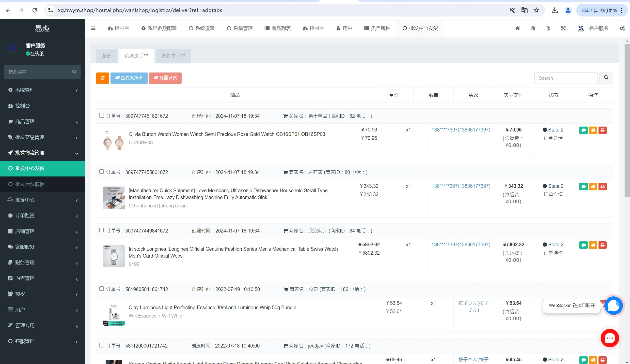This screenshot has width=630, height=364.
Task: Click 批量发货 button
Action: pyautogui.click(x=165, y=78)
